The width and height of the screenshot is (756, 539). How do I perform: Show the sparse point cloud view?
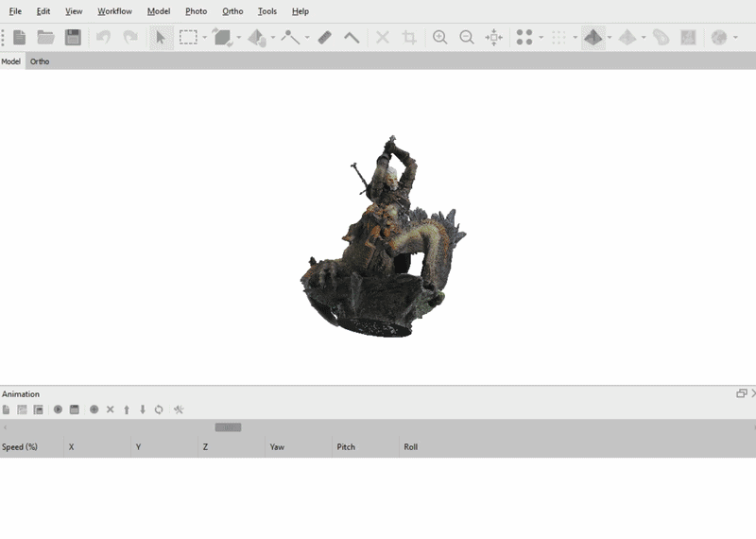pos(524,37)
